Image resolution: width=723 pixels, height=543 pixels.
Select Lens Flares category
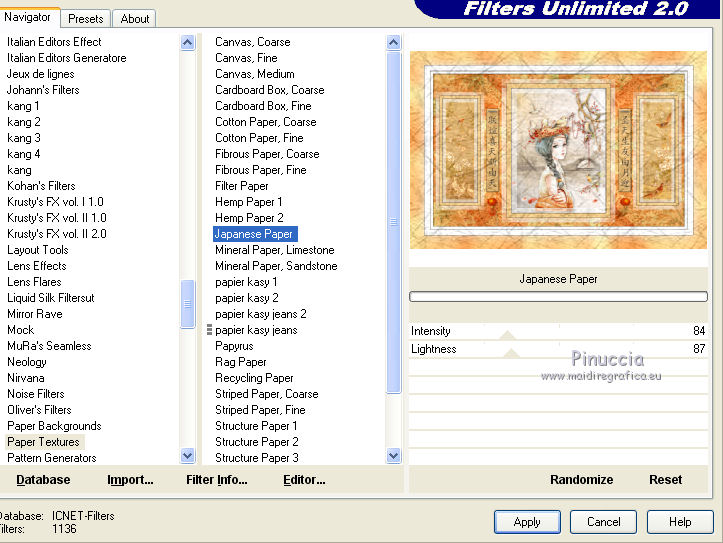click(34, 282)
